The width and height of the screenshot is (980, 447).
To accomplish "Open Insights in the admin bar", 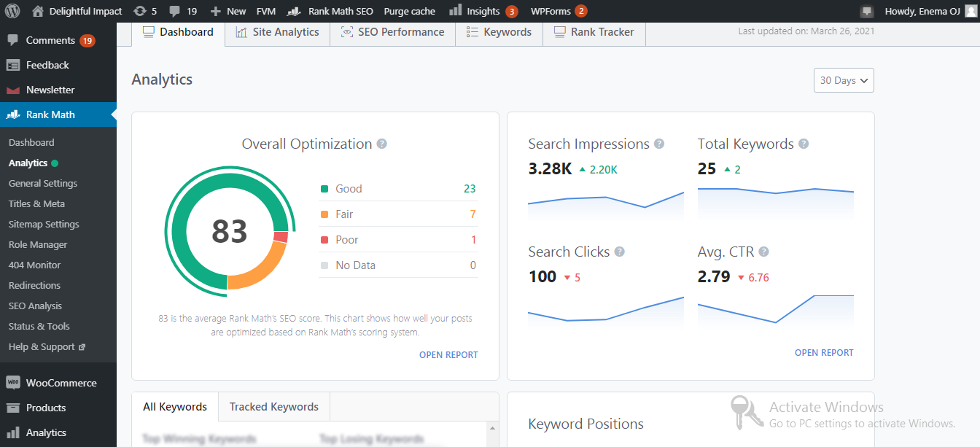I will tap(483, 11).
